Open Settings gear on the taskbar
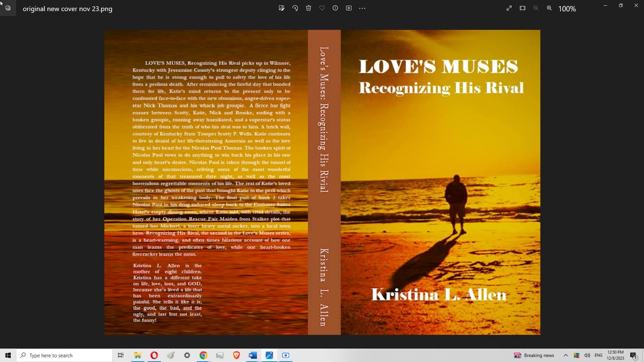 point(187,355)
